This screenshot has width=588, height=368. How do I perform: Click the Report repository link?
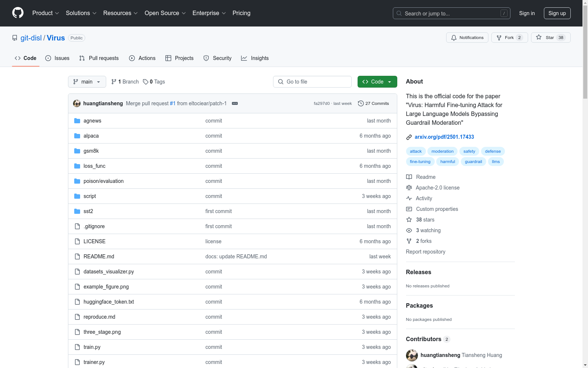point(426,252)
